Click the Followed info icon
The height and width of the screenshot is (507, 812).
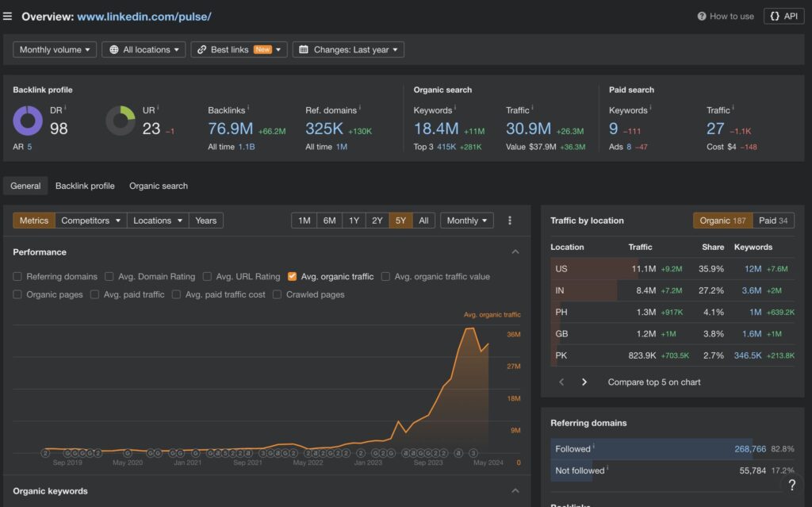(593, 447)
